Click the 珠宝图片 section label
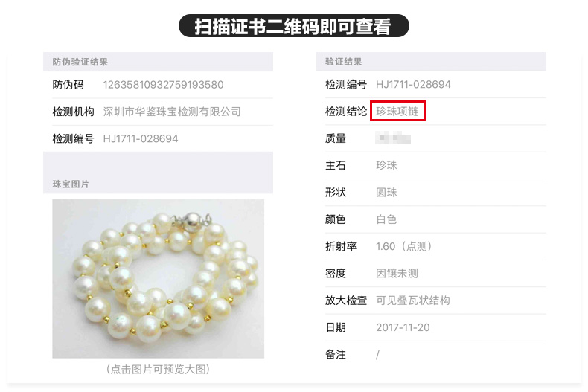The height and width of the screenshot is (392, 588). click(71, 184)
